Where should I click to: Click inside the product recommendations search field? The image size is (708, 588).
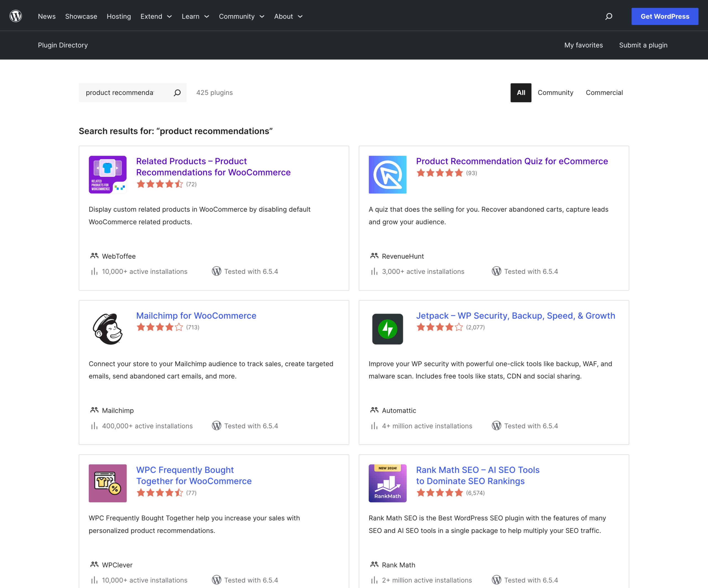pos(125,92)
